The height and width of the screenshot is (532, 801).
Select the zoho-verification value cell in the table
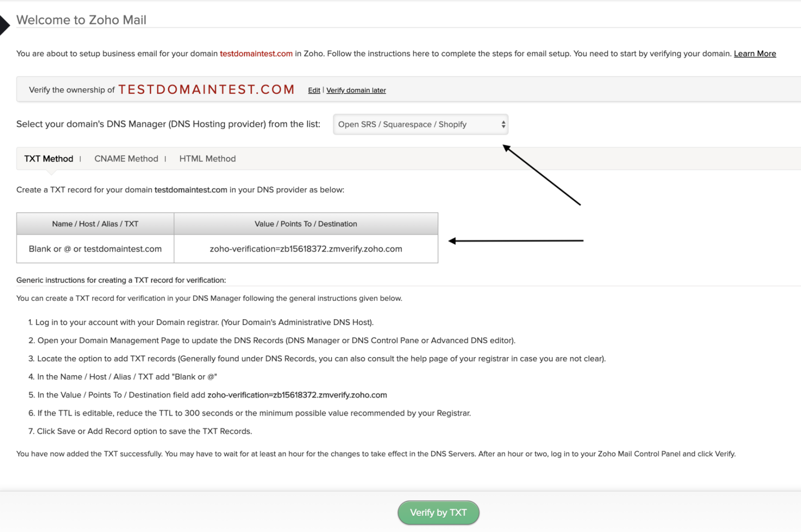click(306, 248)
